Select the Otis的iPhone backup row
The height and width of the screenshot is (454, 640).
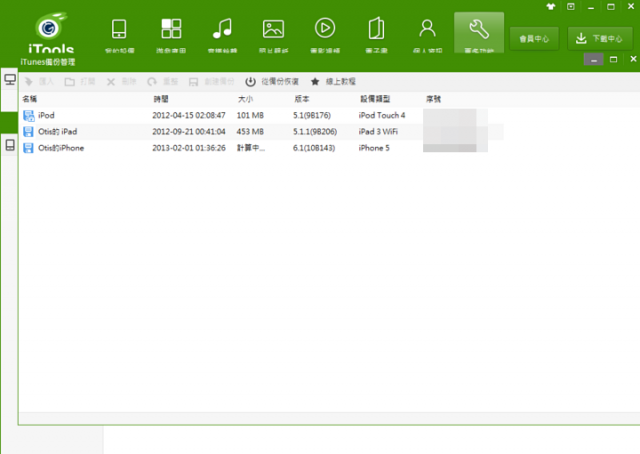point(261,148)
